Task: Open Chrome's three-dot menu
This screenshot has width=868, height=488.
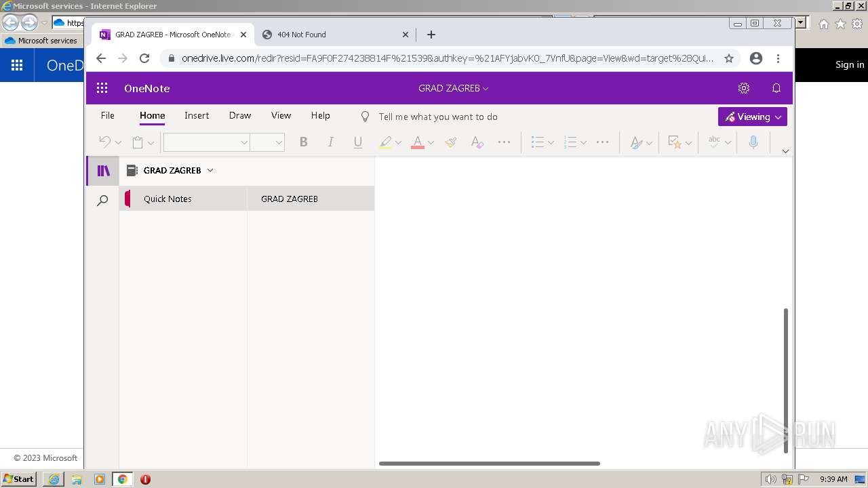Action: (778, 58)
